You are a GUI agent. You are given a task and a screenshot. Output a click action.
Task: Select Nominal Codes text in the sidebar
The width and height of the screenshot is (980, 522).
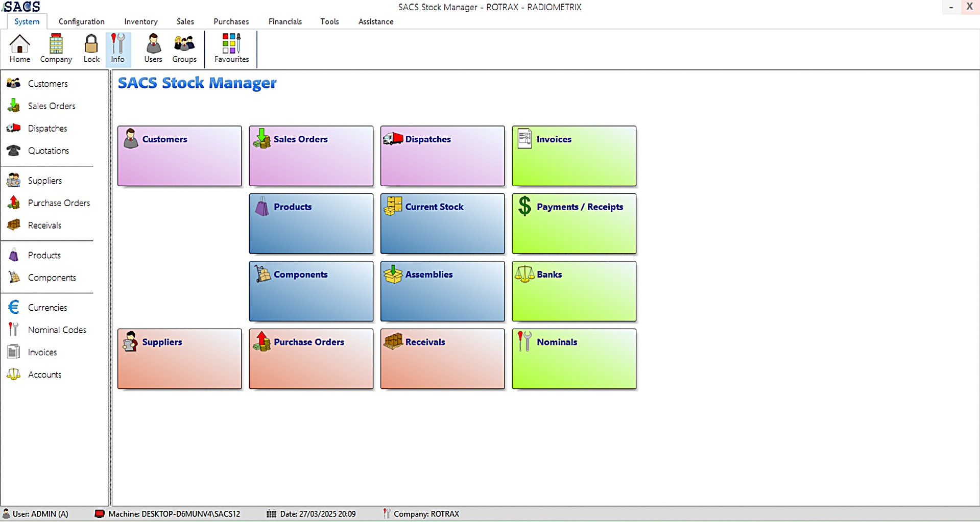[x=57, y=330]
